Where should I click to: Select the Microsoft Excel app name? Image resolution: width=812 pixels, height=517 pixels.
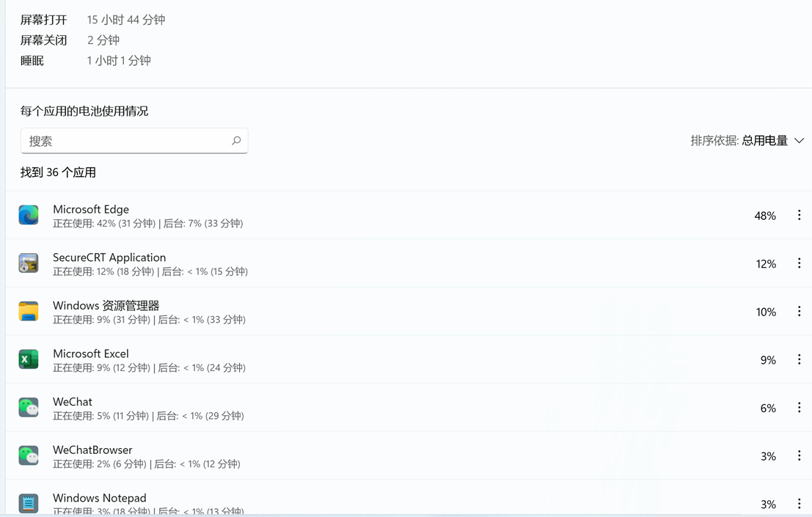tap(91, 353)
